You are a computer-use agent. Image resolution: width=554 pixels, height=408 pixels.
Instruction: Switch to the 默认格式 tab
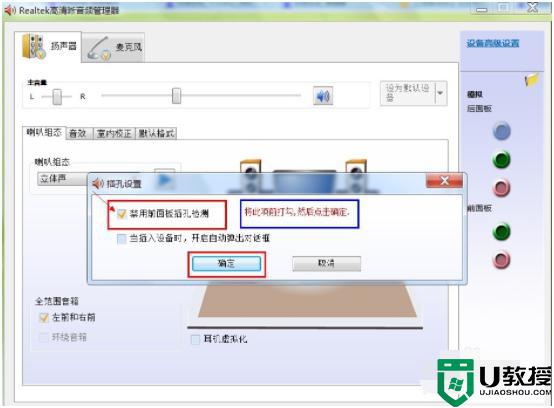(156, 133)
